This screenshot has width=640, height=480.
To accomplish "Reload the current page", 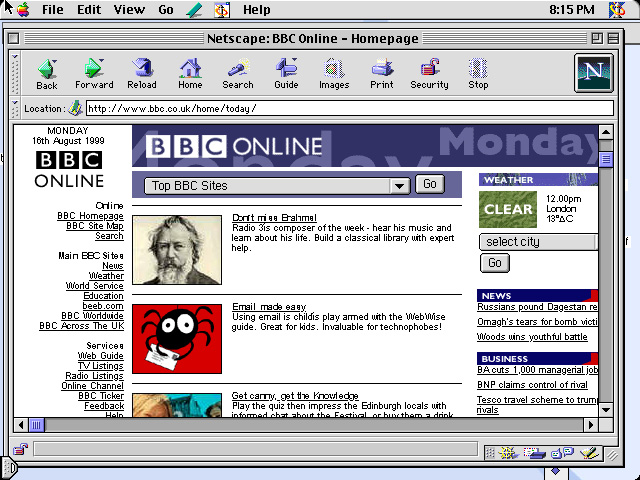I will coord(142,73).
